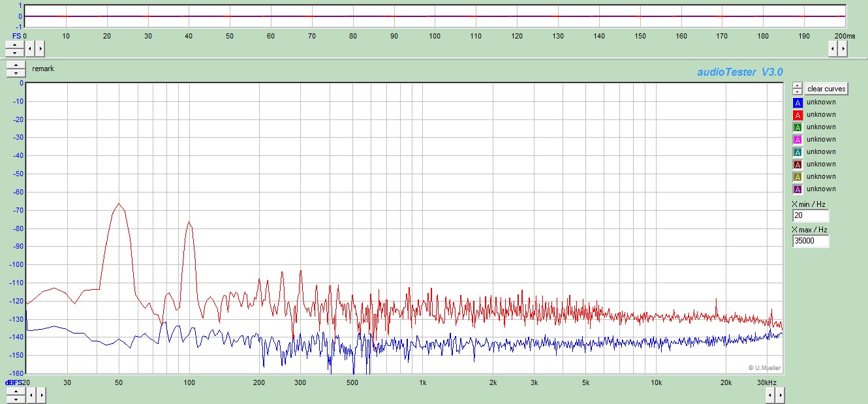
Task: Pick the dark red curve A marker
Action: [797, 164]
